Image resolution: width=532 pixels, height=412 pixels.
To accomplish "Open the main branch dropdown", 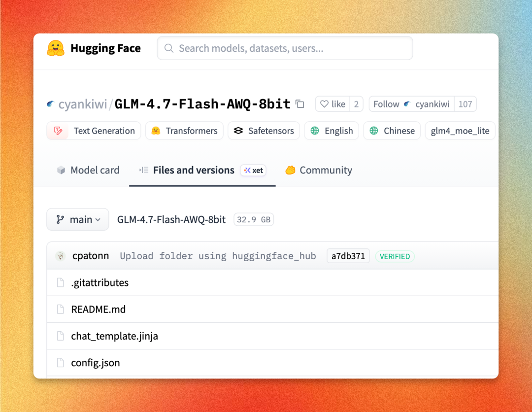I will click(x=78, y=220).
